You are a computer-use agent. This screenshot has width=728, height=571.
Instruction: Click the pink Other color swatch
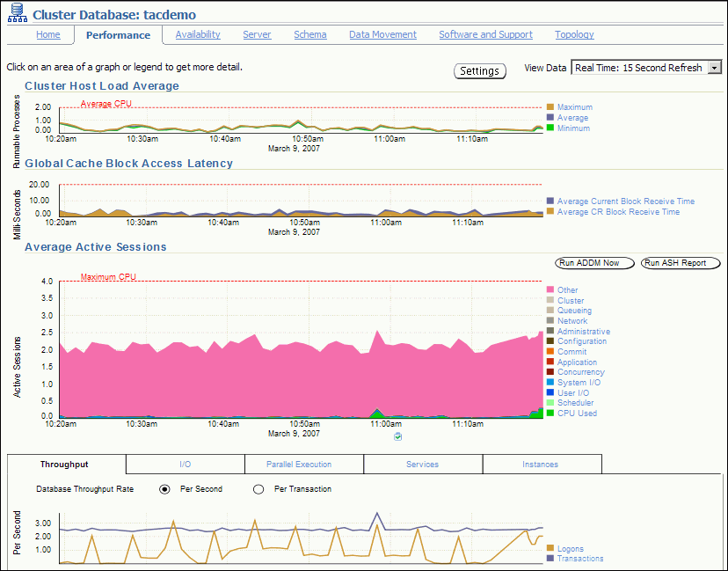click(551, 289)
